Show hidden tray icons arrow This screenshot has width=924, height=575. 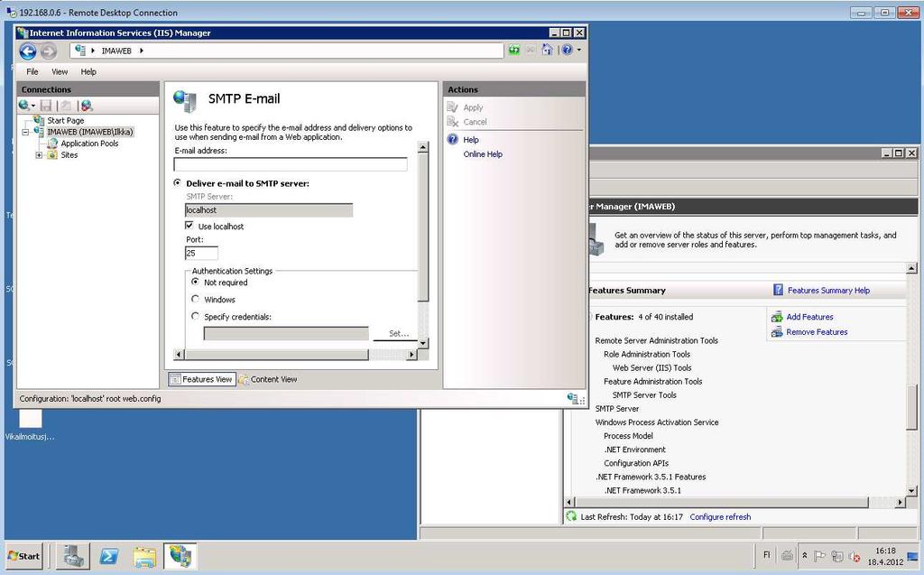pos(804,555)
